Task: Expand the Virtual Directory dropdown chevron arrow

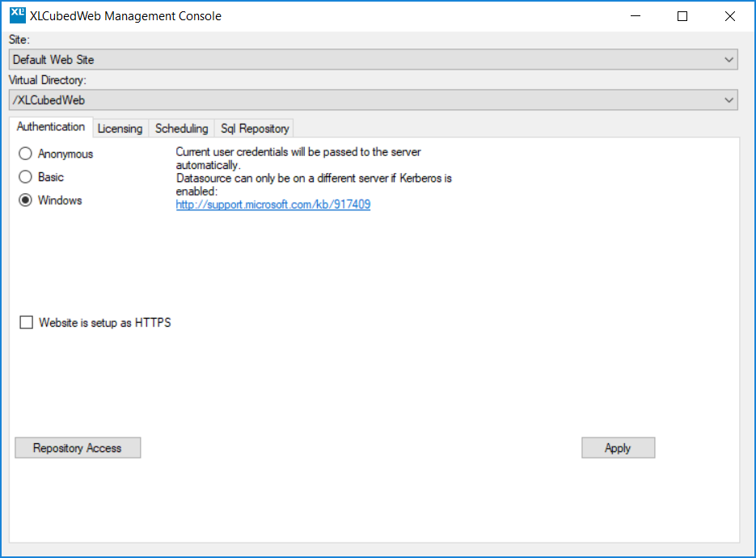Action: (729, 100)
